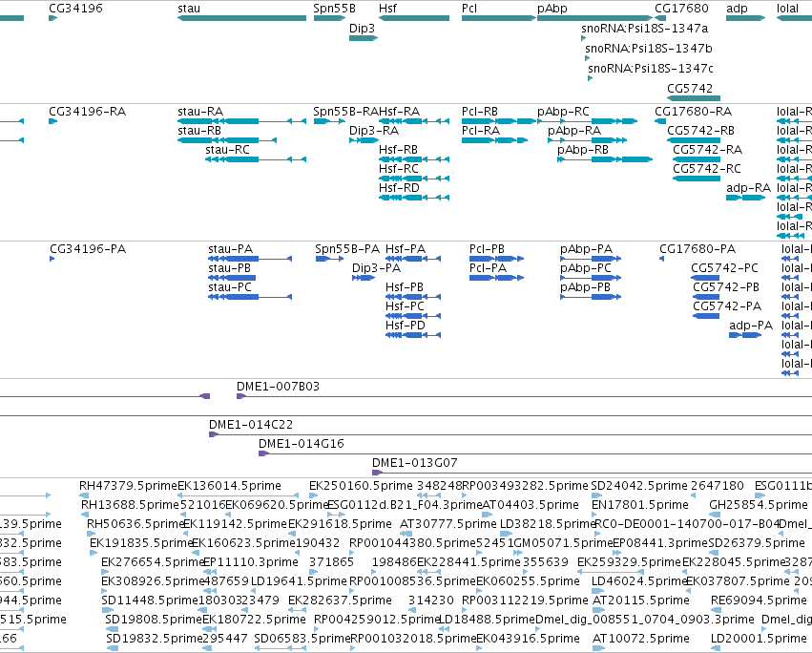Select the stau-PA protein feature
Screen dimensions: 812x653
[250, 259]
